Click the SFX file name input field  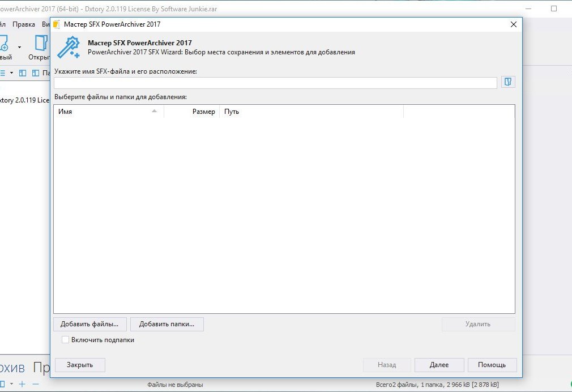[275, 83]
